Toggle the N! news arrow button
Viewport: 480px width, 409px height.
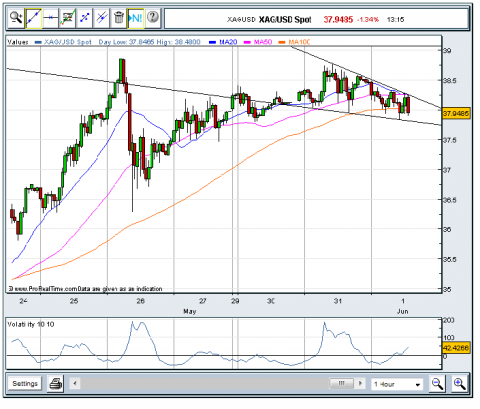136,18
